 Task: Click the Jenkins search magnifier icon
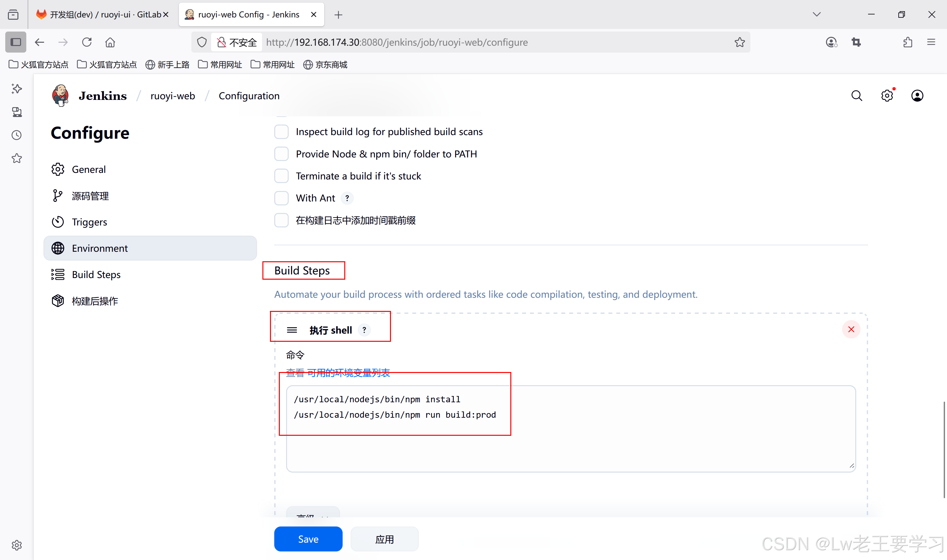857,96
